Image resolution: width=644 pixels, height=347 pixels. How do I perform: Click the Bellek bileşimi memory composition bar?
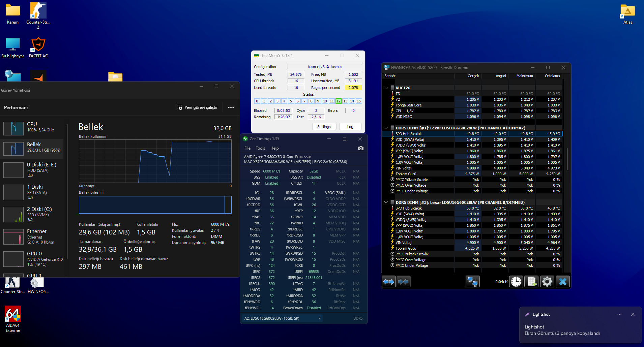[155, 205]
